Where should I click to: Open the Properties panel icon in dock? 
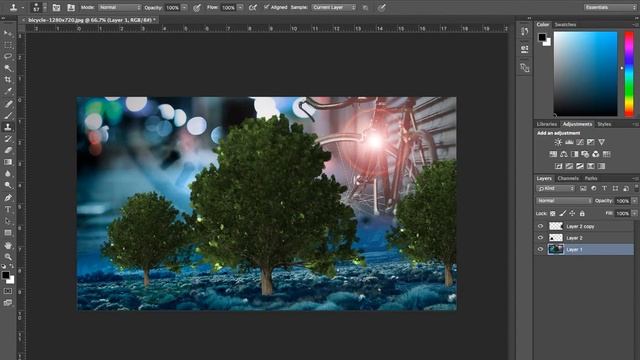tap(524, 49)
